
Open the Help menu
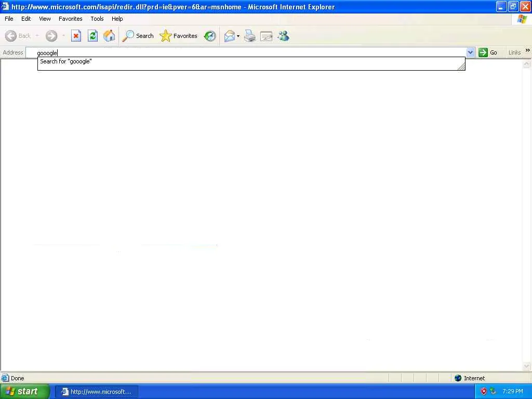click(117, 19)
